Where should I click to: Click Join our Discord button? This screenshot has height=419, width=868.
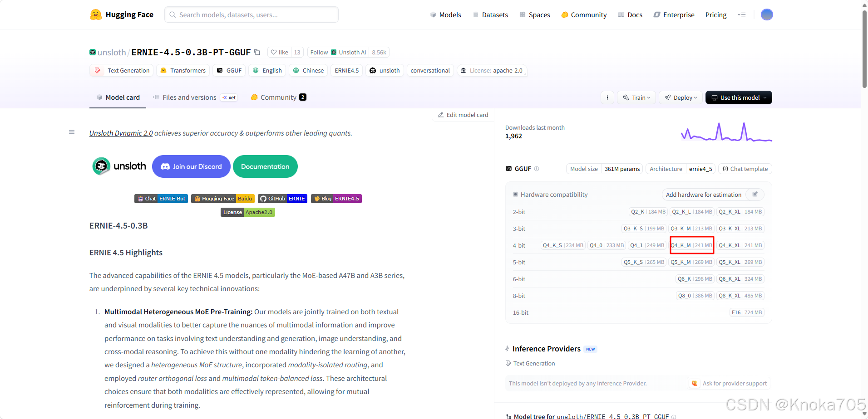(191, 166)
